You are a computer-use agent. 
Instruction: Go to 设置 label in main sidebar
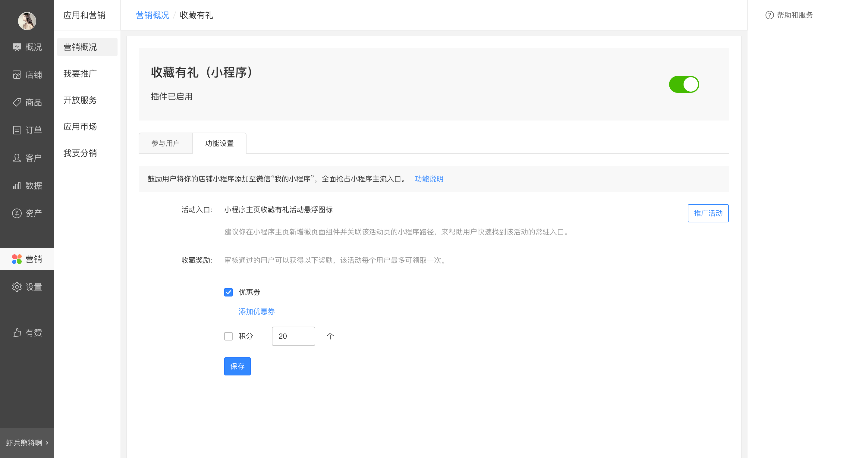pyautogui.click(x=34, y=287)
